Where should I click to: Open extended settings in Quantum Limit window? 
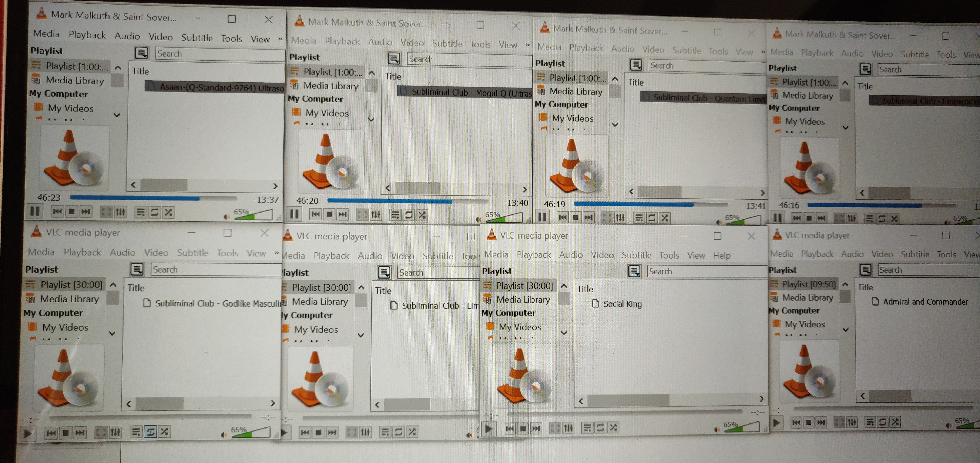(x=620, y=218)
